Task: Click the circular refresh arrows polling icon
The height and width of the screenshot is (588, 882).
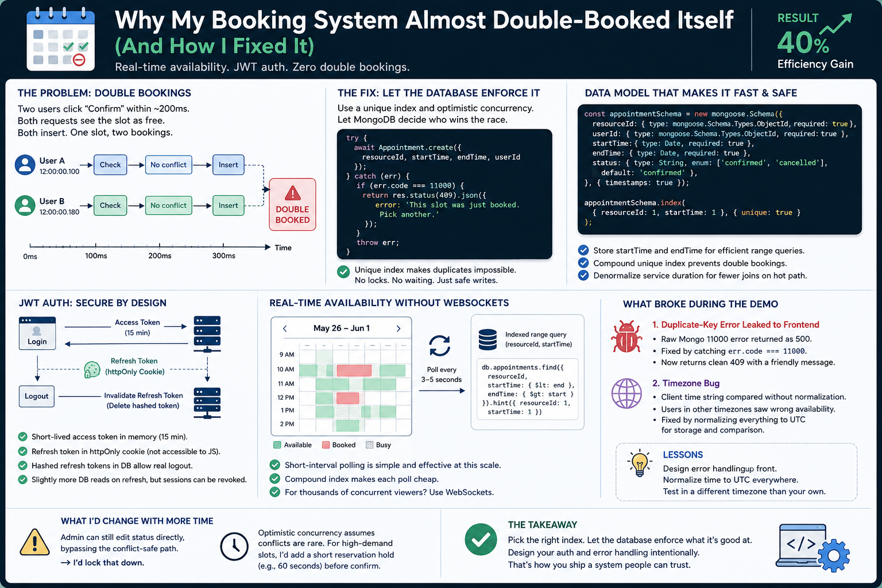Action: point(440,346)
